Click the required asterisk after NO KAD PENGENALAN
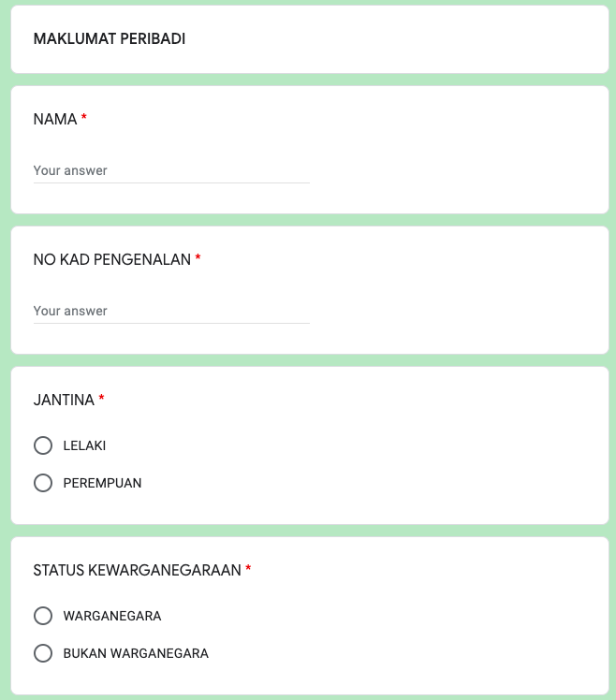The height and width of the screenshot is (700, 616). point(198,258)
